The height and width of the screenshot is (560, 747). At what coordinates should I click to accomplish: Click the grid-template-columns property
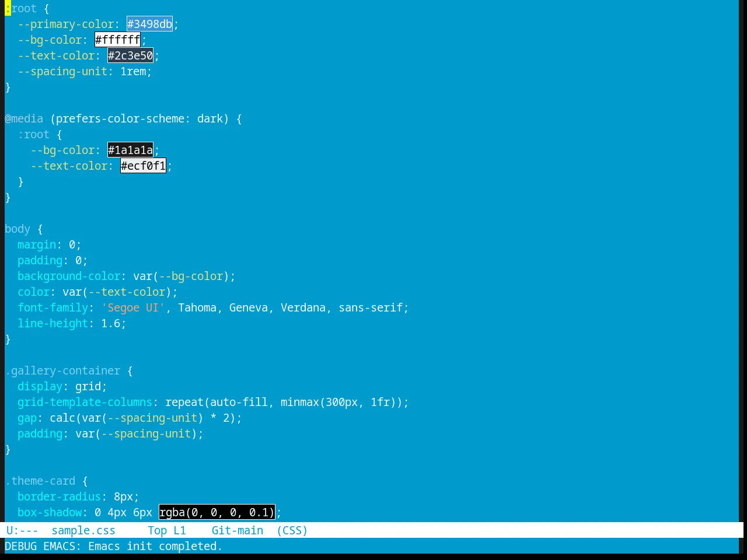coord(85,402)
